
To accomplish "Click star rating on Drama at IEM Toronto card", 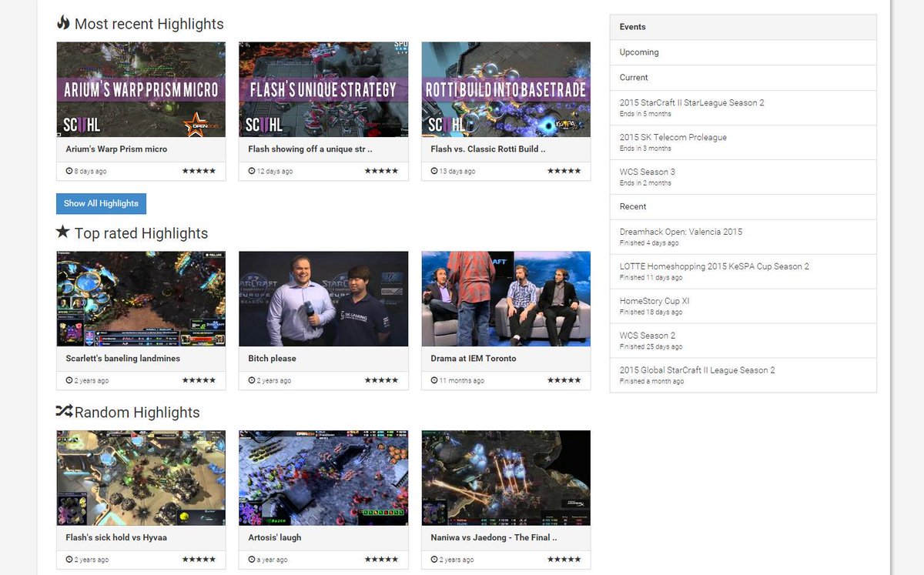I will (564, 380).
